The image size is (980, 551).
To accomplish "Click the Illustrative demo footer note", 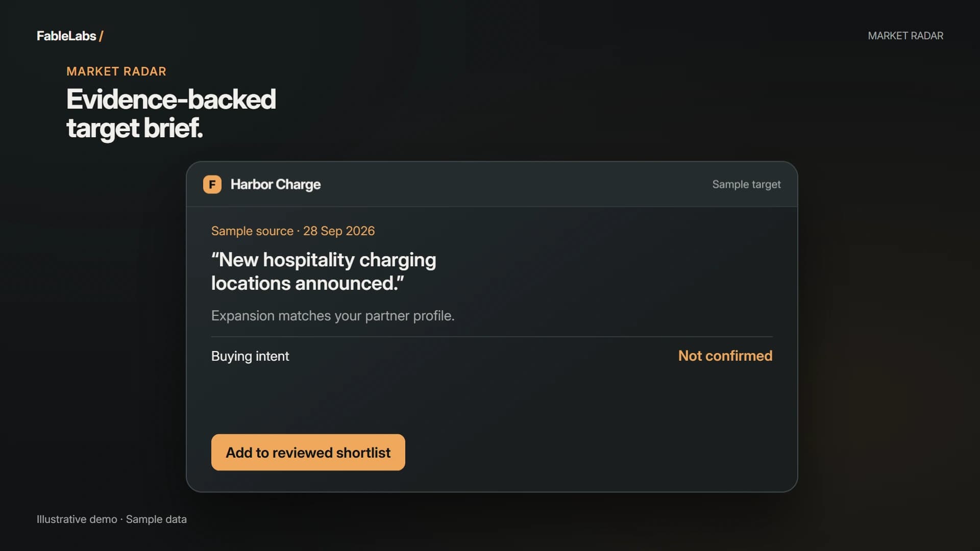I will click(x=77, y=519).
